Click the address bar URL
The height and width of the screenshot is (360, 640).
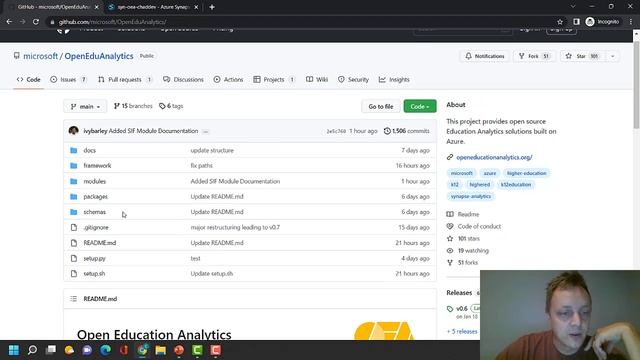[112, 22]
